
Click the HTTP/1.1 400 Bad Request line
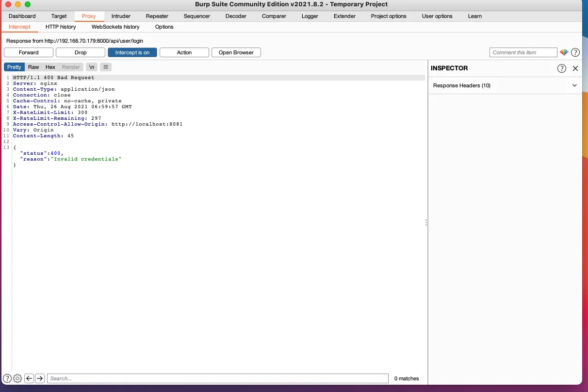pos(54,78)
